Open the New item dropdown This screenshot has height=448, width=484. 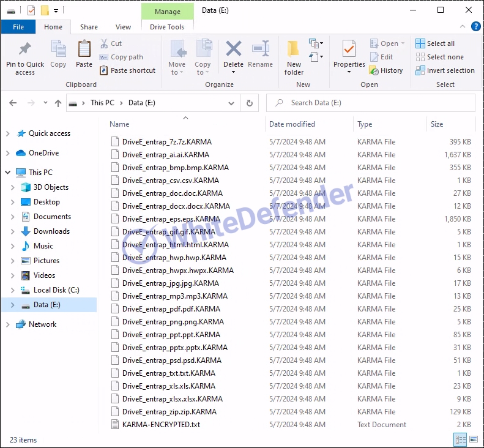[x=316, y=43]
